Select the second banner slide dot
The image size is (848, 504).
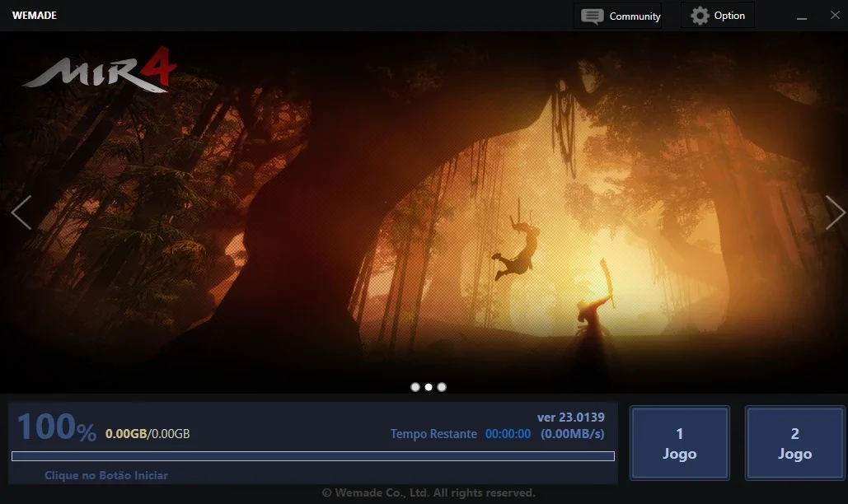pos(429,387)
